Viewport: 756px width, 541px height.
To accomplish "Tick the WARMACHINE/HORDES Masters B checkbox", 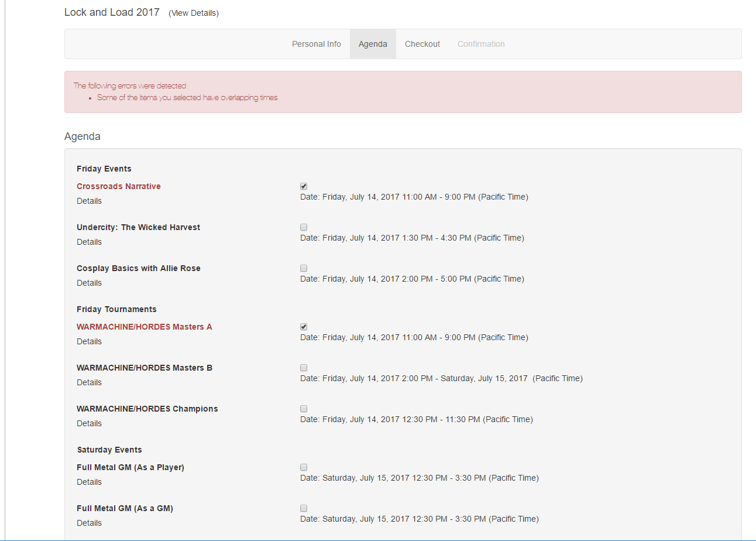I will tap(304, 368).
